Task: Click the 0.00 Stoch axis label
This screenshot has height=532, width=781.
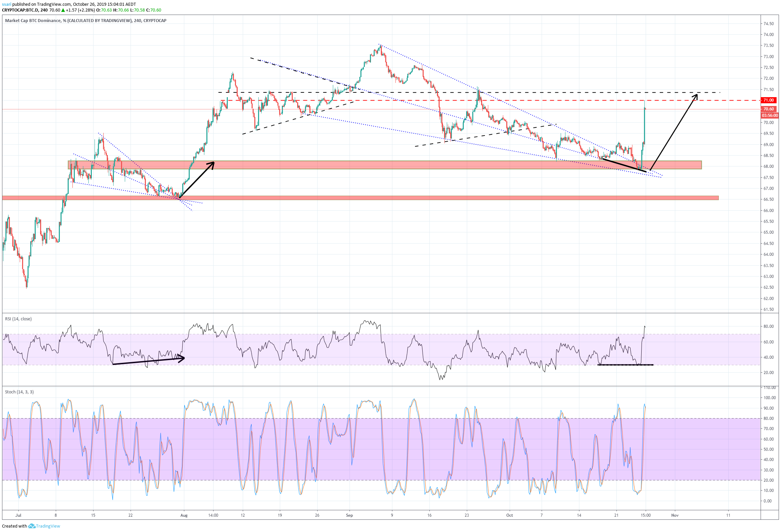Action: point(767,501)
